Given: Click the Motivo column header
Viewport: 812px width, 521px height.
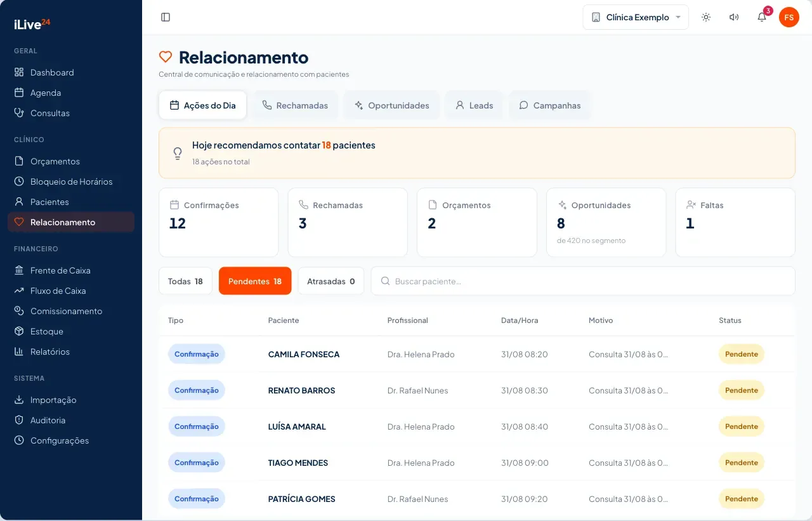Looking at the screenshot, I should 601,320.
